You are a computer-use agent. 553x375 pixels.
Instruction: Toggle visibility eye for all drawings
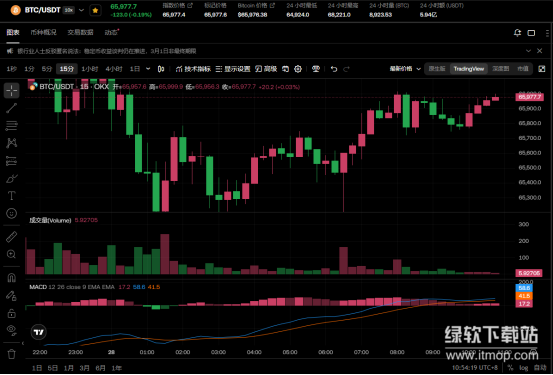click(x=11, y=329)
